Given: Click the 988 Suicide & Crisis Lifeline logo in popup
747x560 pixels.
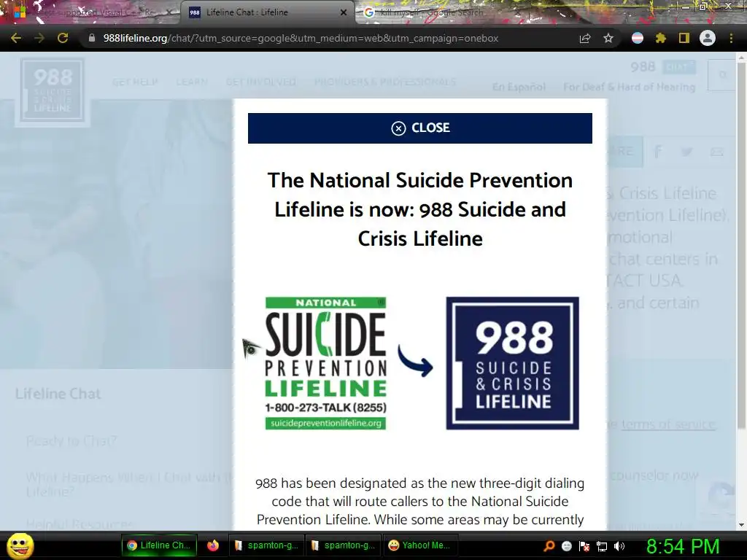Looking at the screenshot, I should pos(513,363).
